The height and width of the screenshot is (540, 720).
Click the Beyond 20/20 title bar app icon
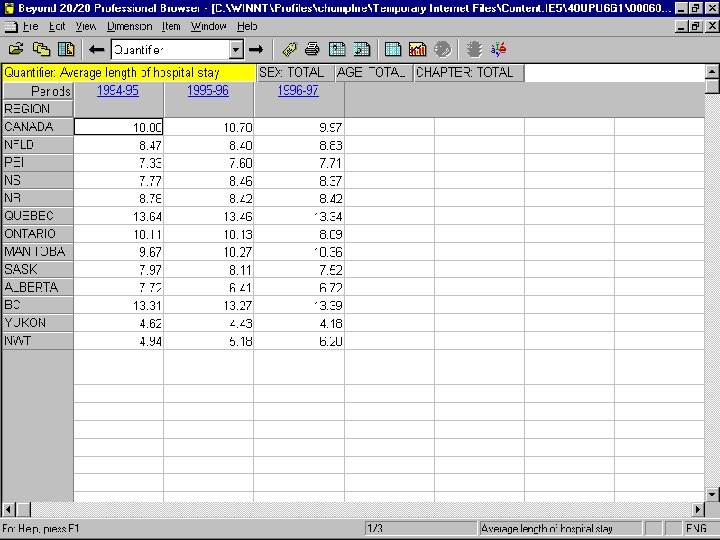pos(9,8)
